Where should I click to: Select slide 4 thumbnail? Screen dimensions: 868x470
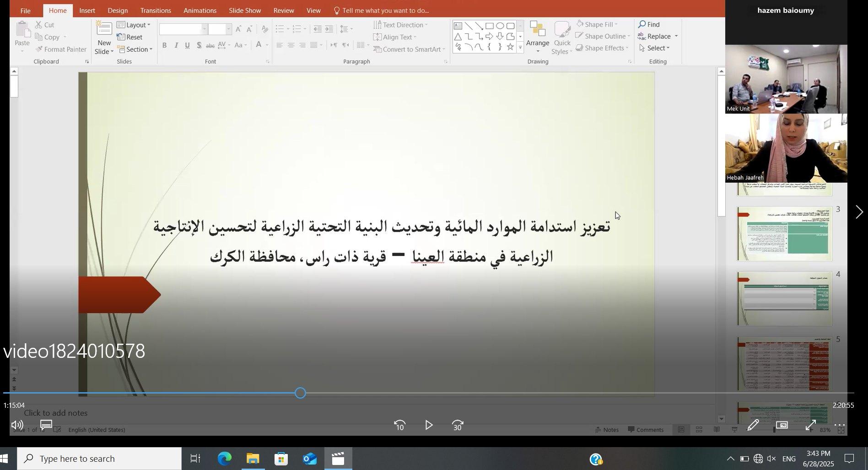click(784, 298)
